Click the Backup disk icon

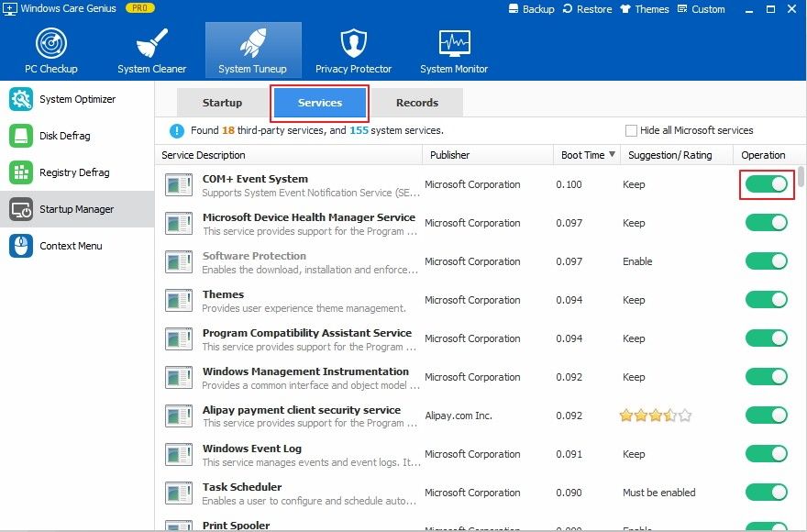click(514, 9)
